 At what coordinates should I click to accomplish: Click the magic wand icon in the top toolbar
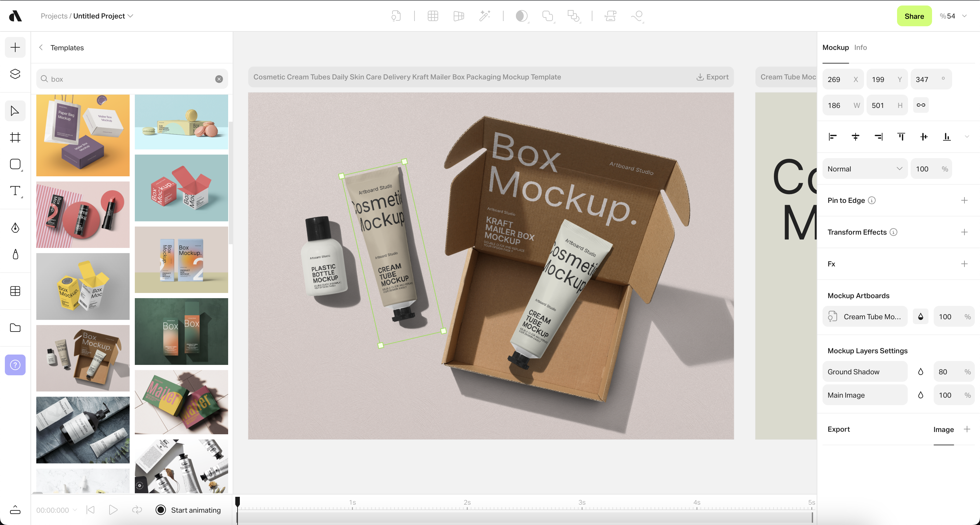click(485, 16)
